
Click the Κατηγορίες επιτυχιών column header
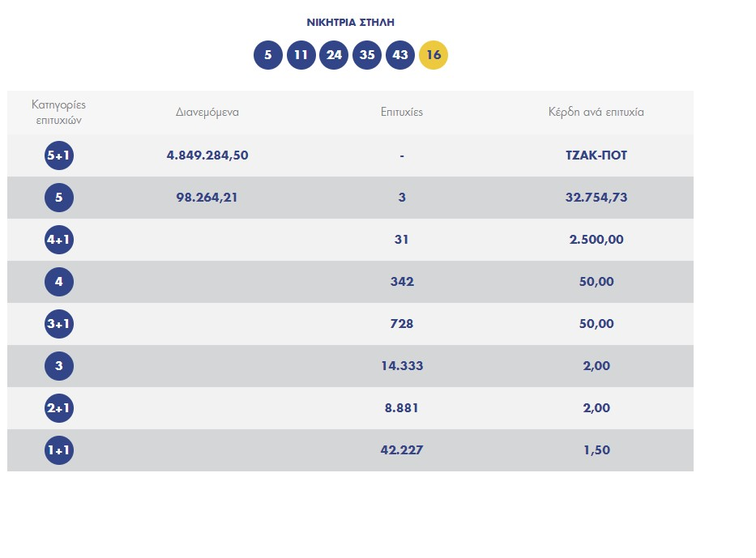pyautogui.click(x=59, y=113)
